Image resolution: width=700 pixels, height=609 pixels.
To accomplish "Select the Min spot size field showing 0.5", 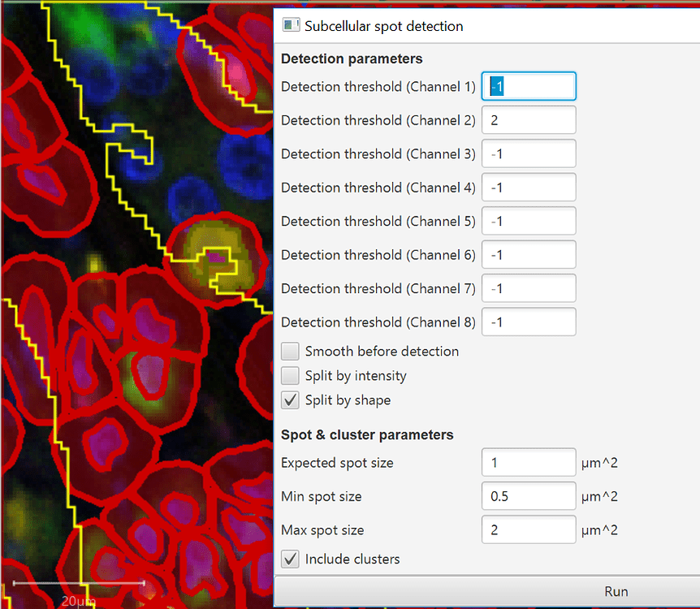I will 529,496.
